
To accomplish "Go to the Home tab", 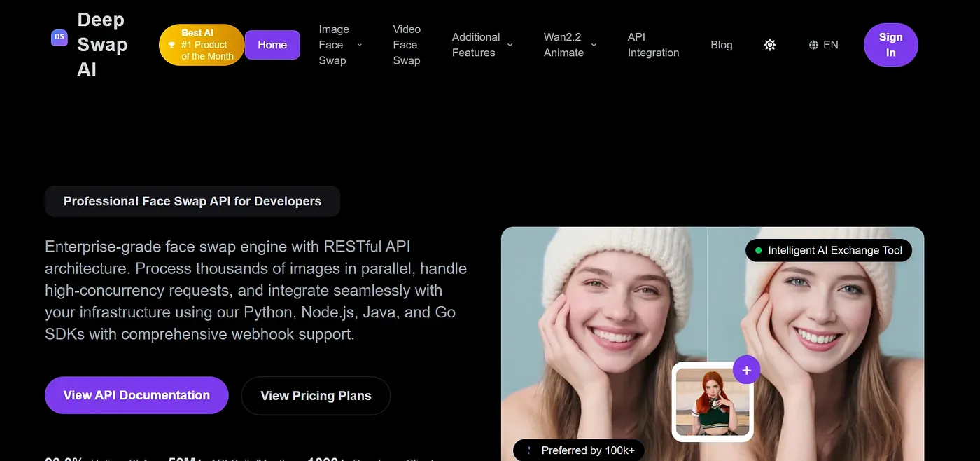I will point(272,45).
